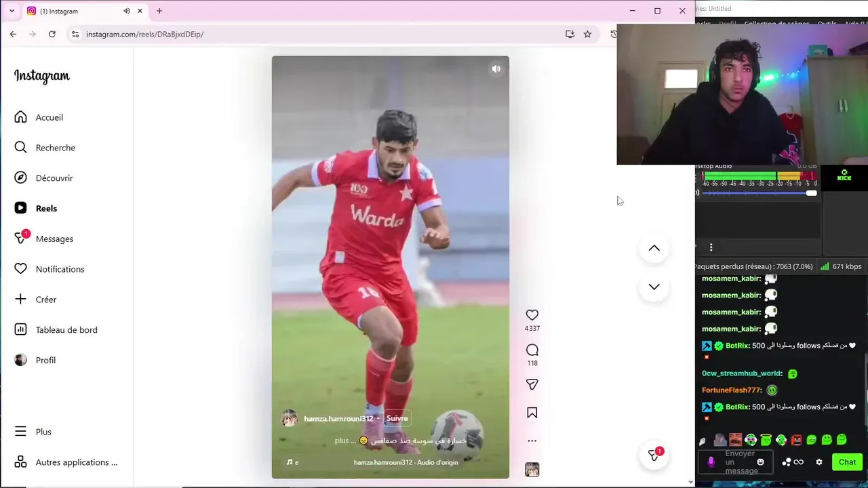Pick the green alien with headphones emote
Image resolution: width=868 pixels, height=488 pixels.
(751, 440)
